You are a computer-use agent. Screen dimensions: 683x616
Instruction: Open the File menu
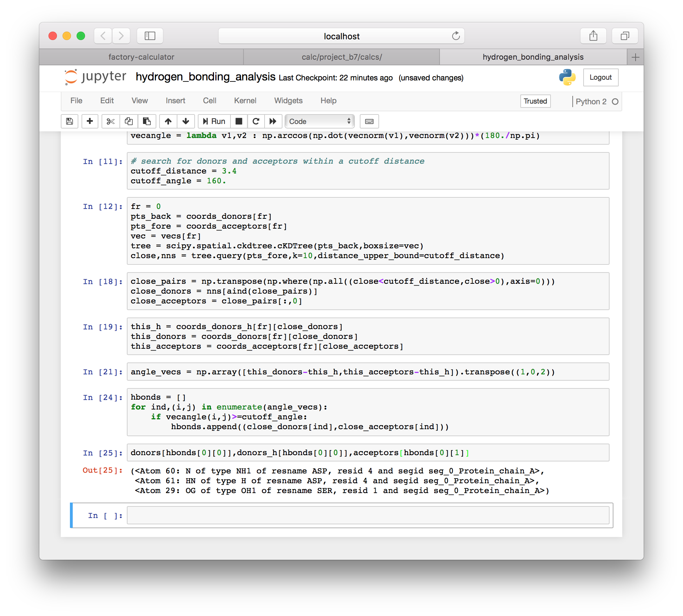click(x=76, y=101)
